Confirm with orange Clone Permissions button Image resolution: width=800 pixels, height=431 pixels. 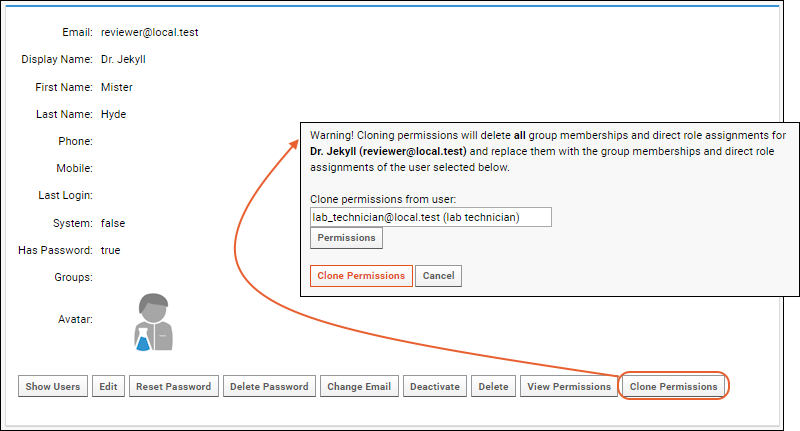coord(361,276)
